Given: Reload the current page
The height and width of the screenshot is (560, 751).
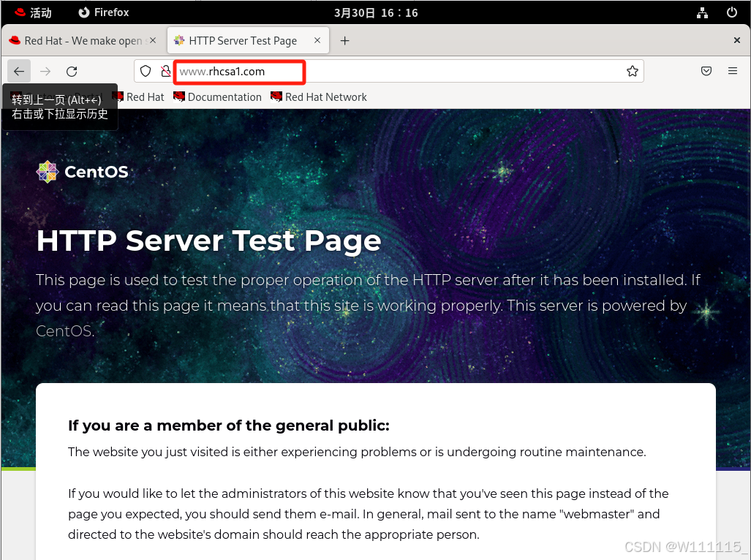Looking at the screenshot, I should pyautogui.click(x=72, y=72).
